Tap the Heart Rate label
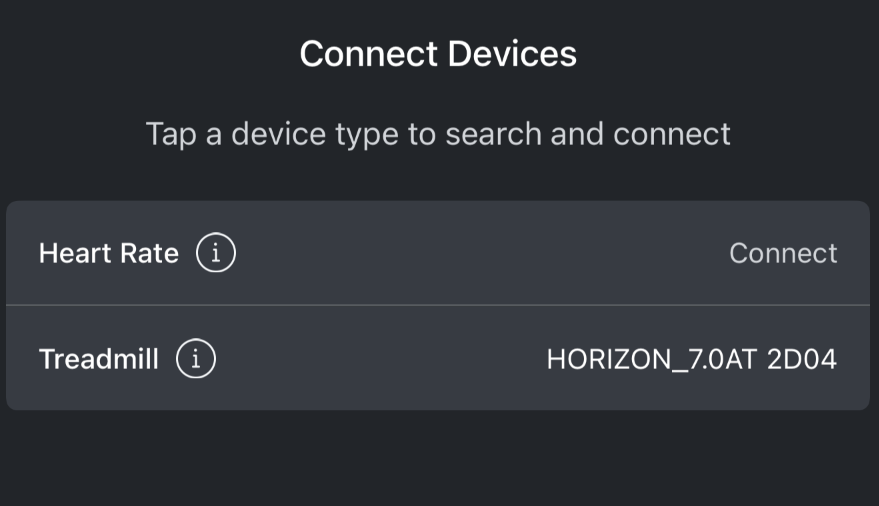This screenshot has height=506, width=879. (108, 253)
